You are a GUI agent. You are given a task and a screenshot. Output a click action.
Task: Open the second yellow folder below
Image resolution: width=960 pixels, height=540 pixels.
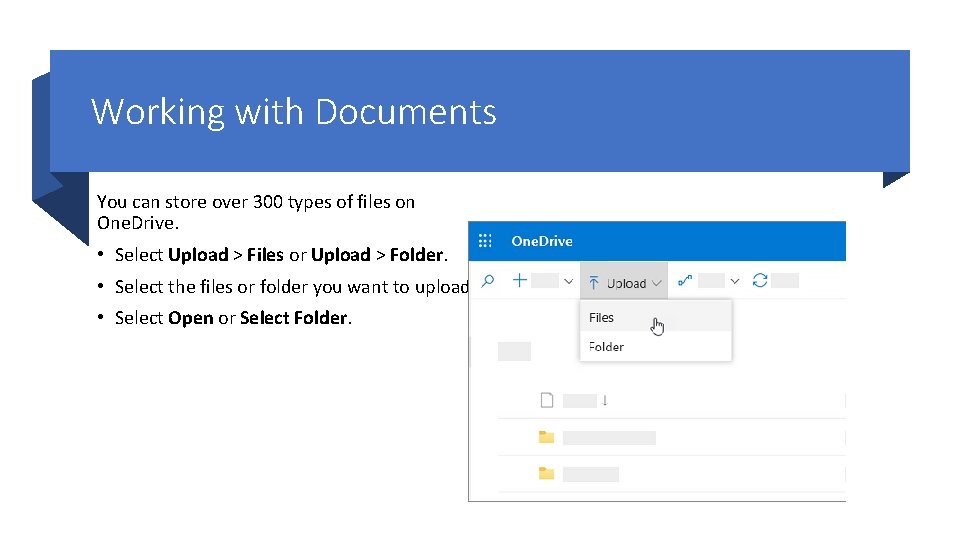[x=546, y=473]
